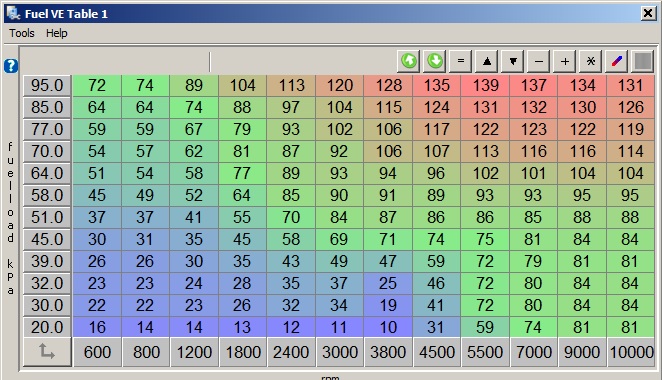
Task: Select cell 47 at 39.0 kPa, 3800 rpm
Action: click(388, 261)
